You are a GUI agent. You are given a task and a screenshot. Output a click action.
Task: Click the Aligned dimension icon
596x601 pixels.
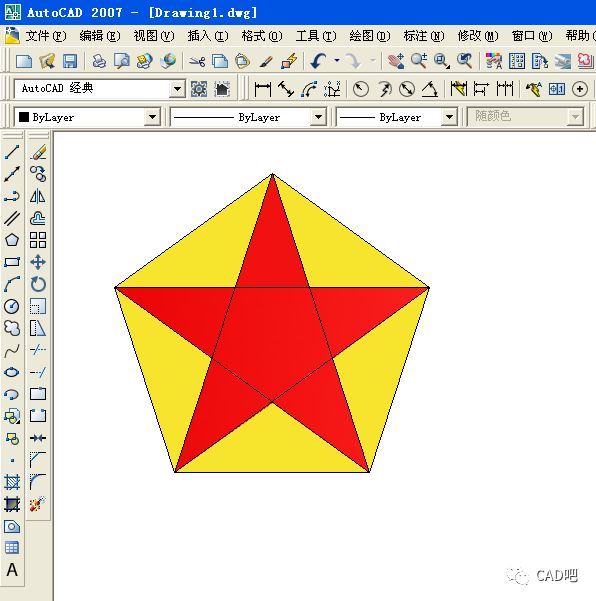pyautogui.click(x=286, y=89)
